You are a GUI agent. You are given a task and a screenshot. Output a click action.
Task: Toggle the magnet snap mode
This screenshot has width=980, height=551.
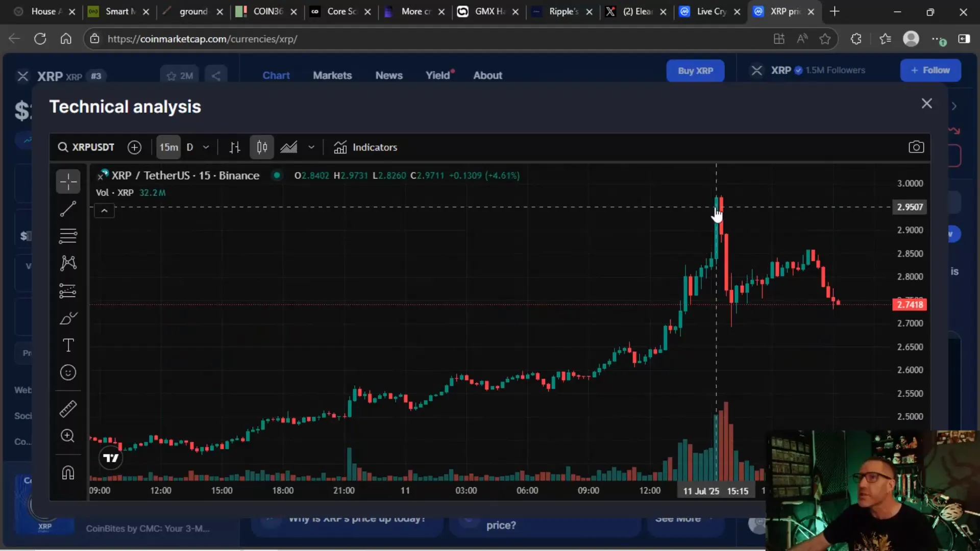coord(68,473)
